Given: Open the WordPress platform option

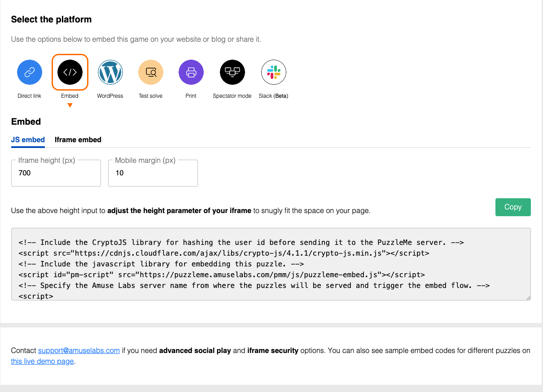Looking at the screenshot, I should [110, 72].
